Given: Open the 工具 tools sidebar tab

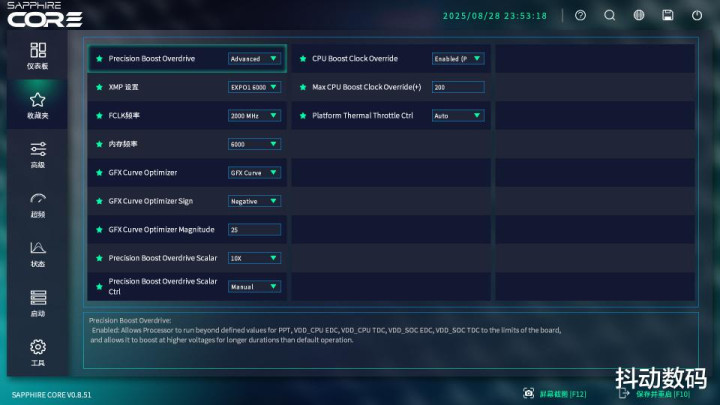Looking at the screenshot, I should (x=38, y=353).
